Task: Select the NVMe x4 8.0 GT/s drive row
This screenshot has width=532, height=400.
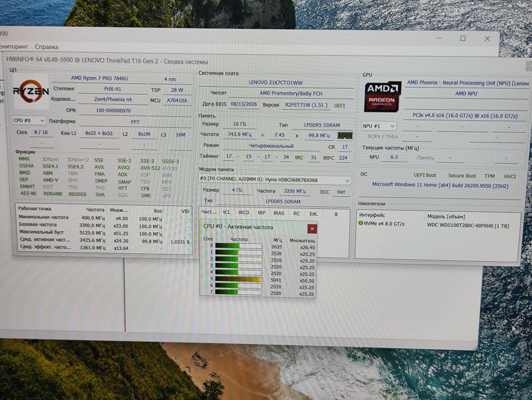Action: click(438, 225)
